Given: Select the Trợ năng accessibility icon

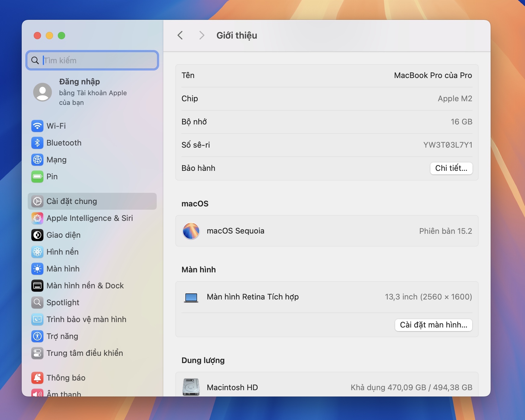Looking at the screenshot, I should click(37, 336).
